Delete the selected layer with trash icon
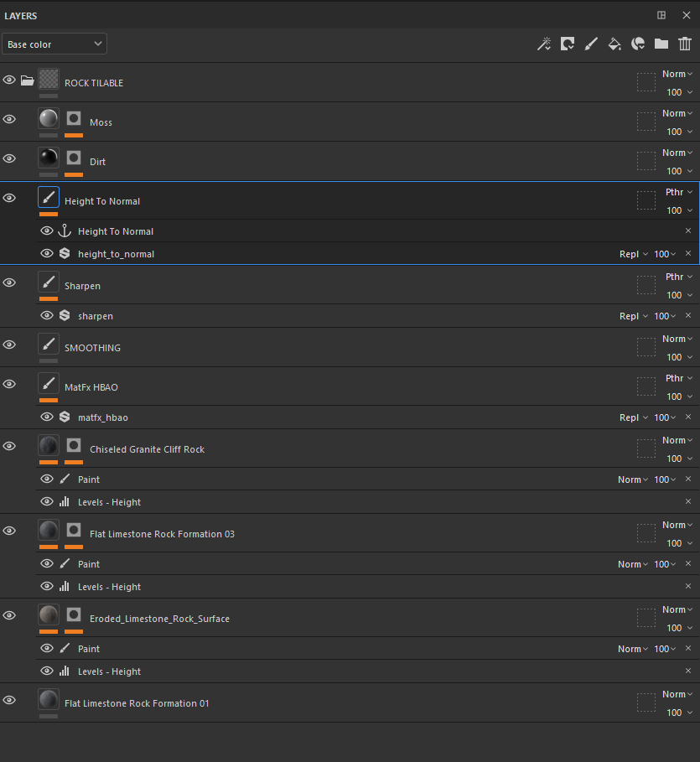Viewport: 700px width, 762px height. click(685, 44)
